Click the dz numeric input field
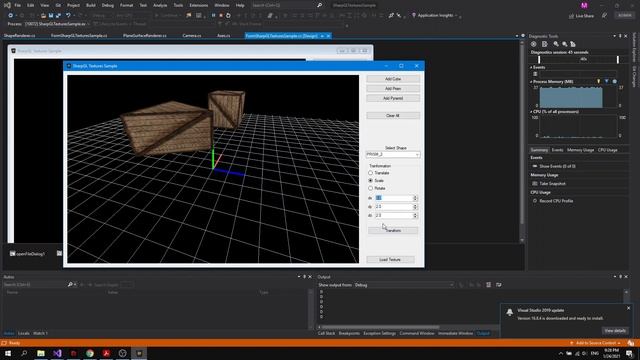640x360 pixels. (394, 216)
